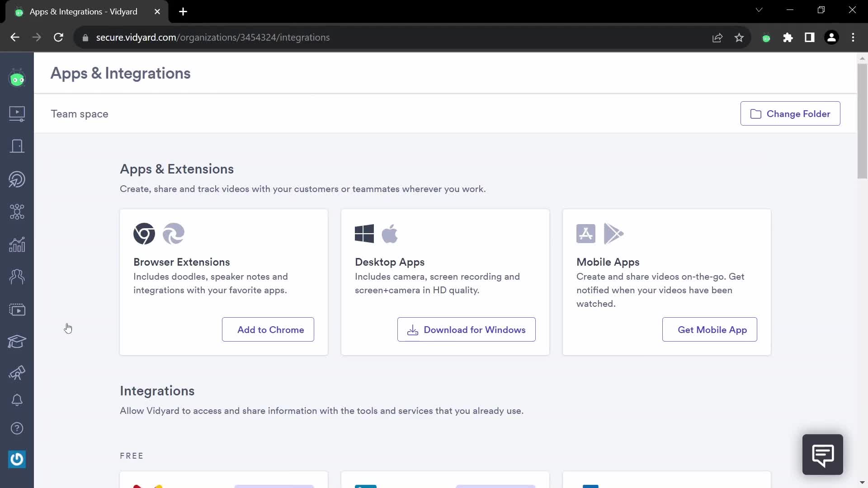The height and width of the screenshot is (488, 868).
Task: Reload the current page
Action: pos(58,38)
